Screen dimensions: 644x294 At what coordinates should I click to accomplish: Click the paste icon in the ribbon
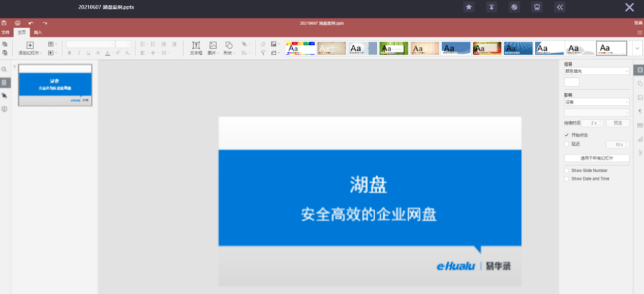(x=5, y=53)
